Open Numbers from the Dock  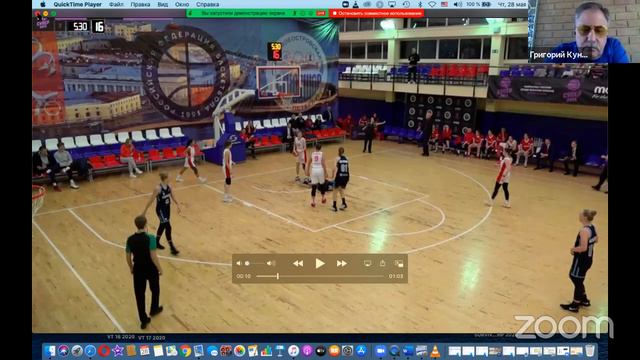click(x=266, y=351)
